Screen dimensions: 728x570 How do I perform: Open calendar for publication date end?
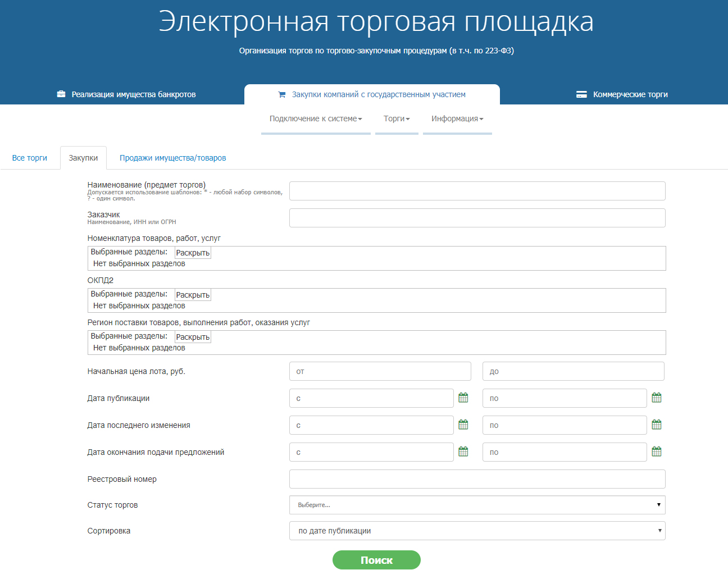(657, 398)
